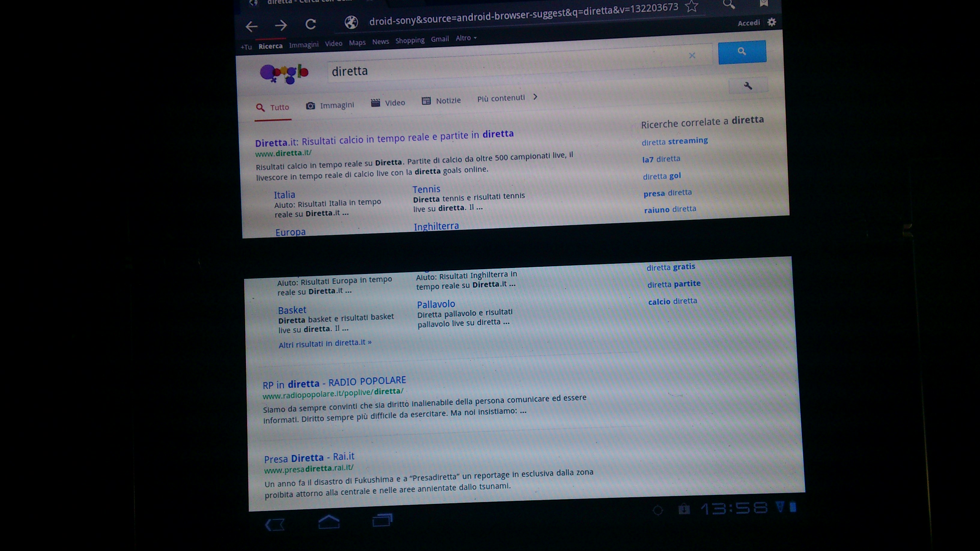Image resolution: width=980 pixels, height=551 pixels.
Task: Open Video in the top Google bar
Action: click(334, 44)
